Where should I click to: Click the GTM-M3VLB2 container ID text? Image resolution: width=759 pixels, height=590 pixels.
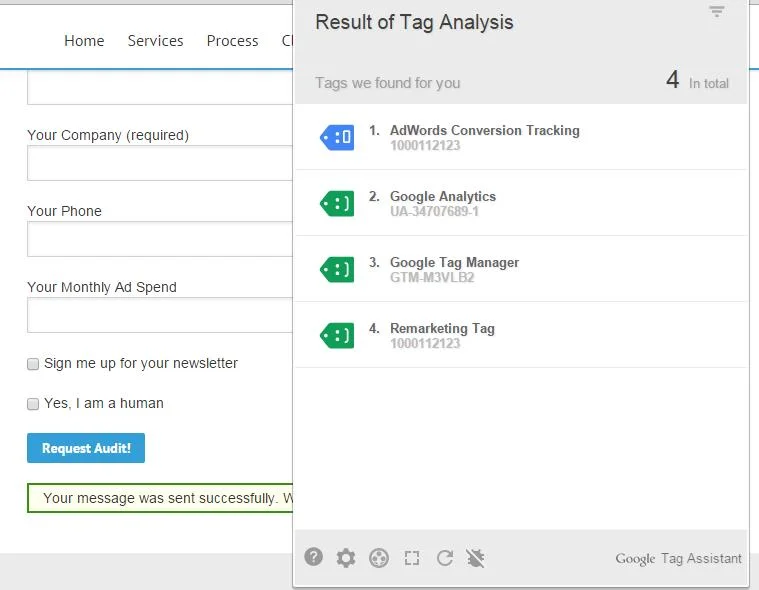coord(432,277)
